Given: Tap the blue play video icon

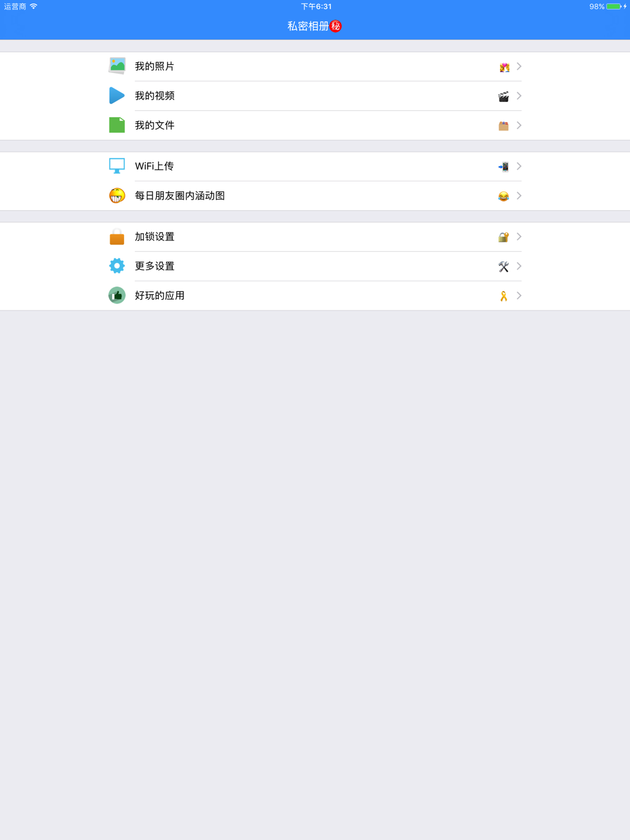Looking at the screenshot, I should point(117,96).
